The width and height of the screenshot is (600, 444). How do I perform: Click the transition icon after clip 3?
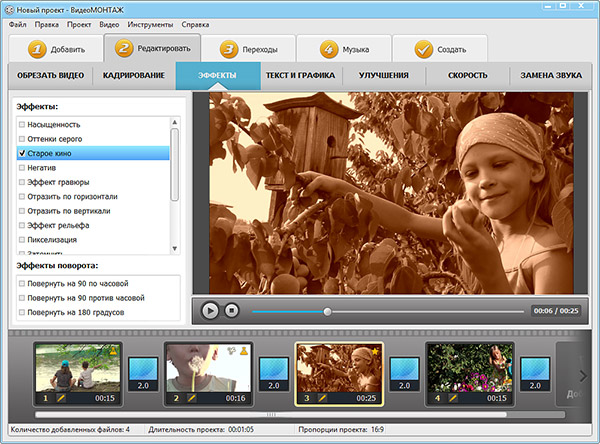(404, 374)
